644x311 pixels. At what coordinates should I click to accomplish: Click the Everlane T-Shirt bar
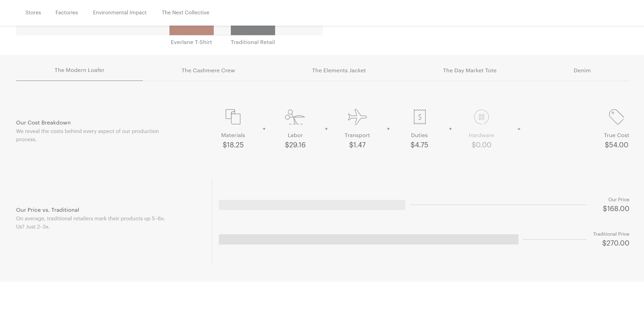[191, 30]
